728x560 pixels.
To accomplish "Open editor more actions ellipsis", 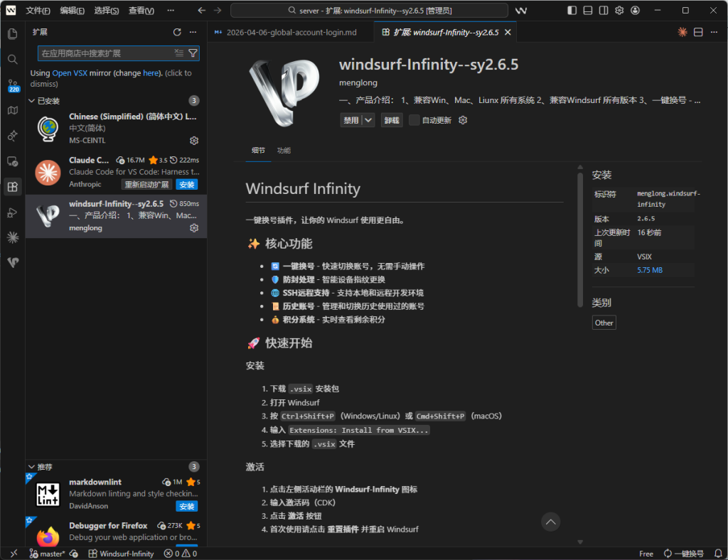I will click(x=714, y=32).
